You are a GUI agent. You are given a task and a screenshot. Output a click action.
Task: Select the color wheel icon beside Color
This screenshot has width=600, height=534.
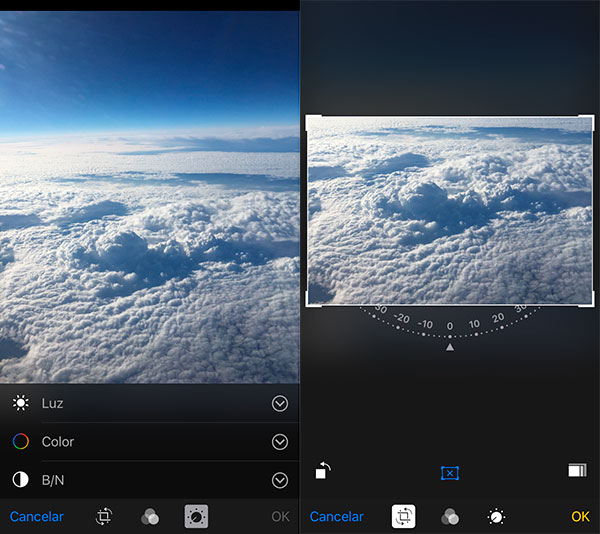tap(20, 441)
